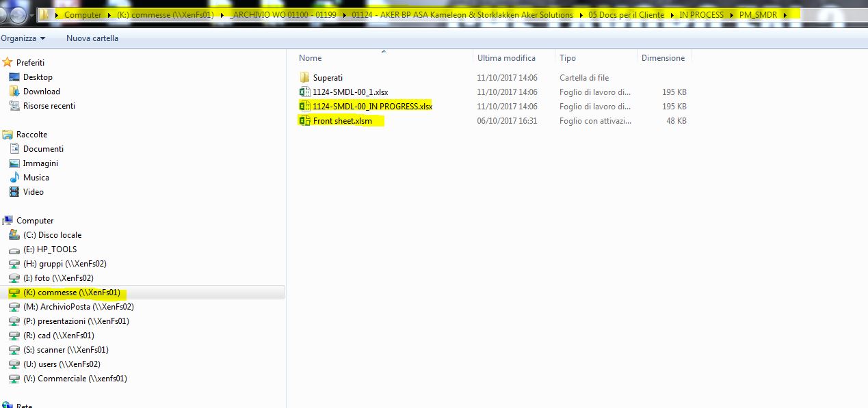Expand the arrow after Computer in address bar
868x408 pixels.
pos(108,15)
